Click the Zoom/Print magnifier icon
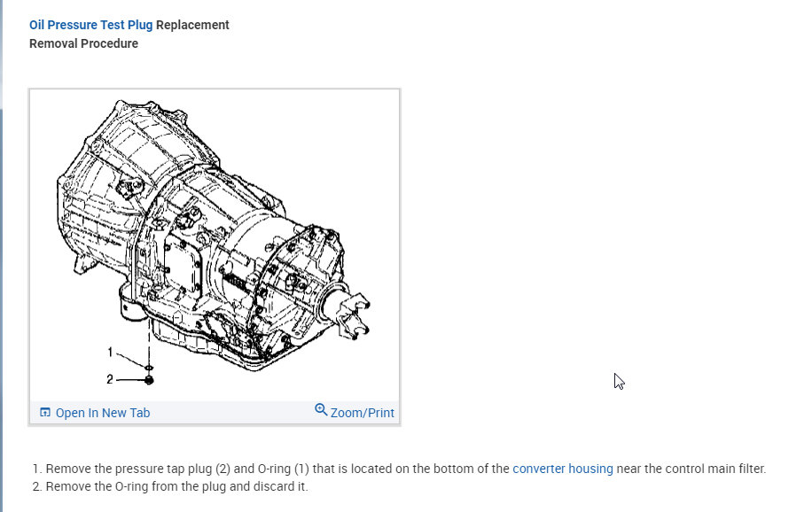812x512 pixels. click(321, 410)
